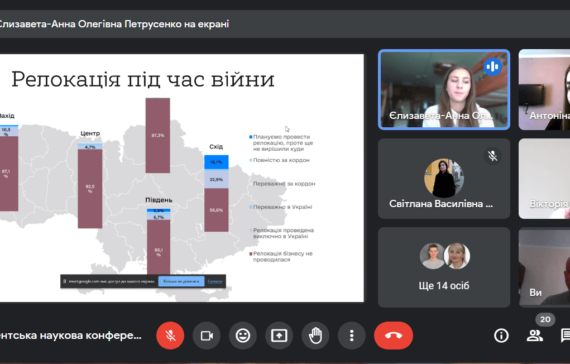Screen dimensions: 570x364
Task: Expand the 'Ще 14 осіб' tile
Action: pyautogui.click(x=444, y=268)
